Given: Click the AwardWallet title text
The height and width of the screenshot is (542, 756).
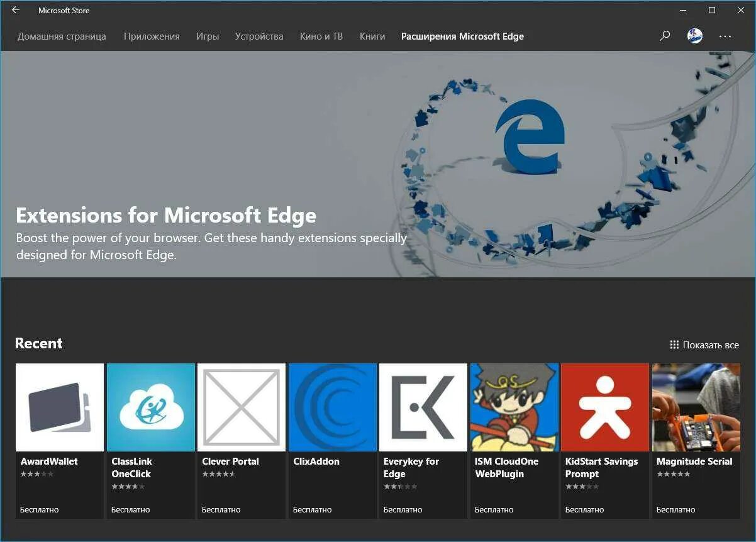Looking at the screenshot, I should (x=49, y=461).
